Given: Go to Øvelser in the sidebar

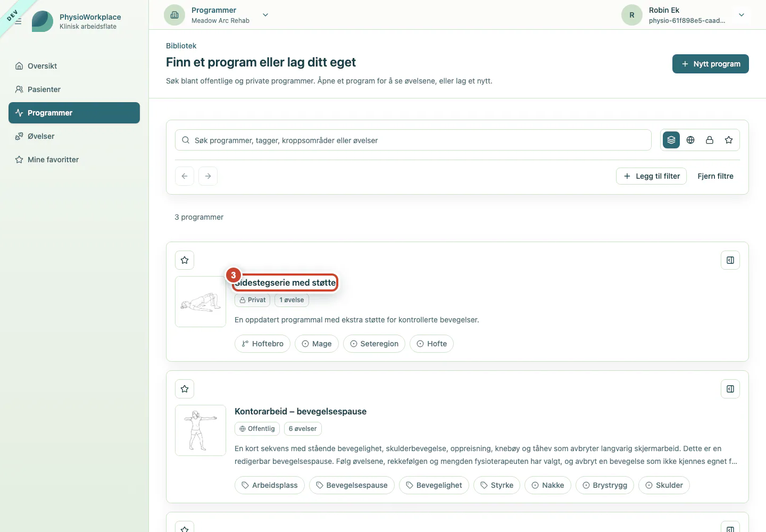Looking at the screenshot, I should click(x=74, y=136).
